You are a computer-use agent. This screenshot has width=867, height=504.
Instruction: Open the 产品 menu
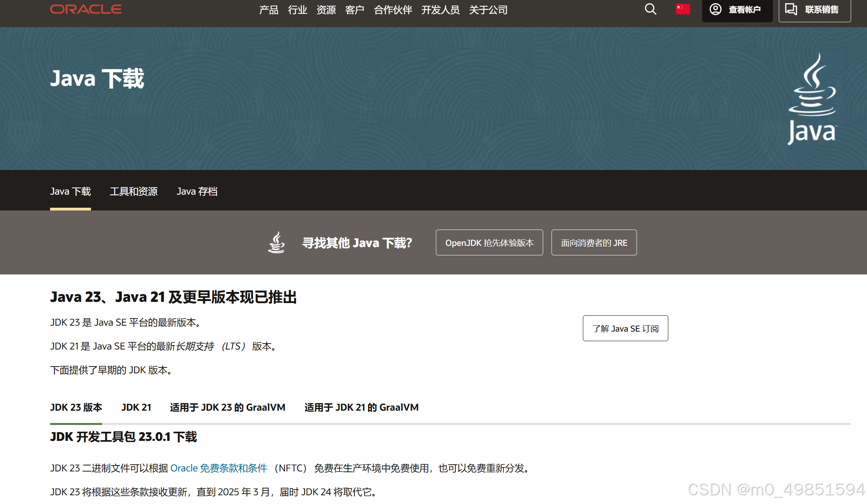click(x=269, y=10)
